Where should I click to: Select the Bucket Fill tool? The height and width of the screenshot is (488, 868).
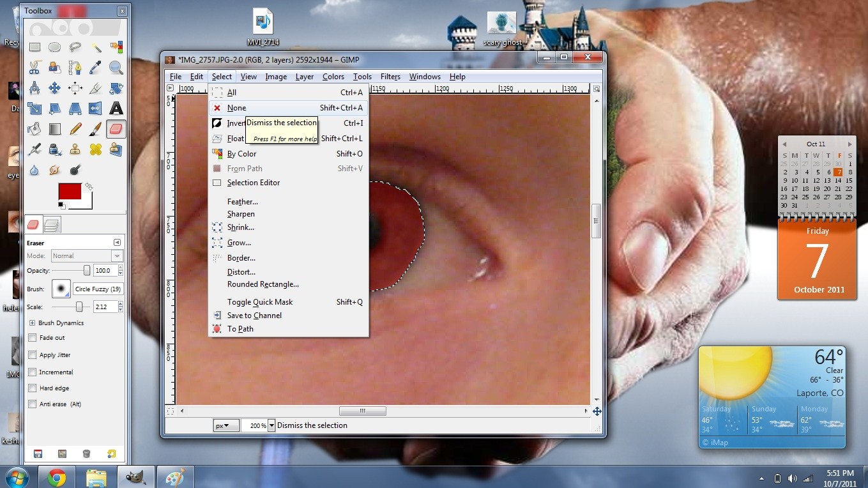point(34,129)
